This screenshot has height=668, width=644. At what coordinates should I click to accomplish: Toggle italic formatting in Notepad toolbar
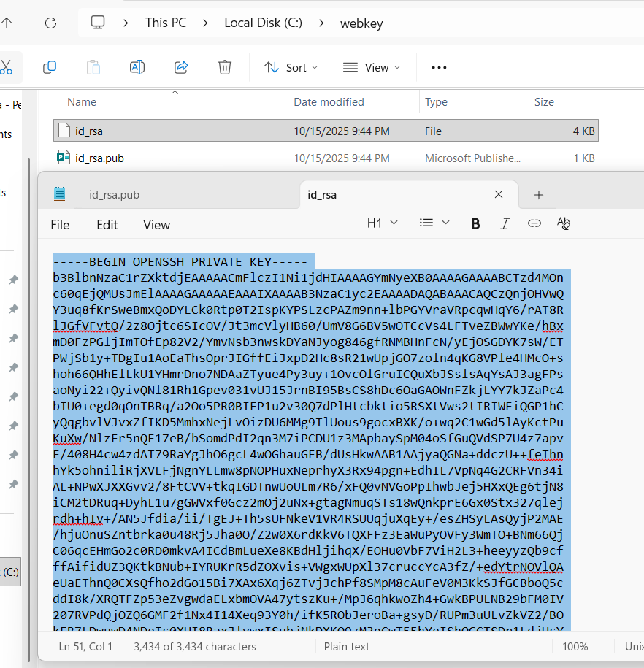pos(505,223)
